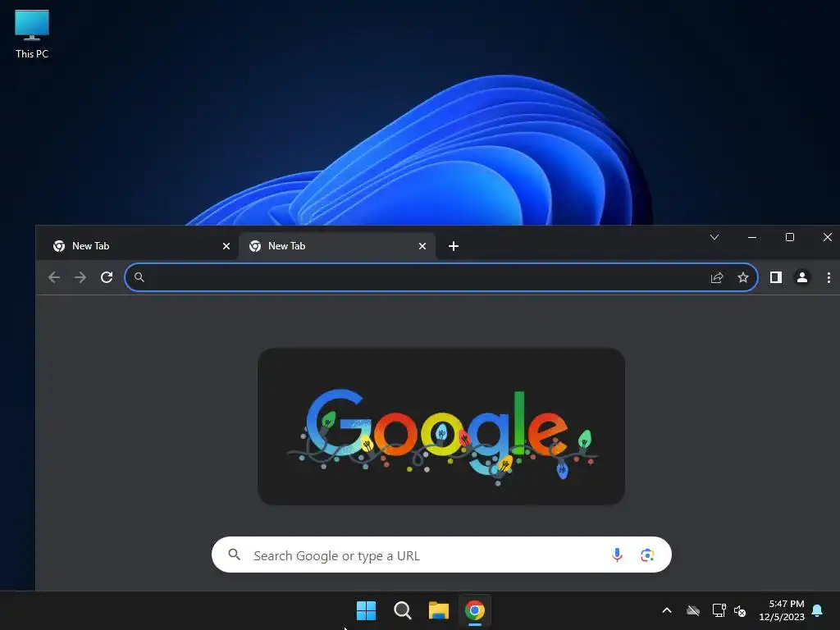
Task: Minimize the Chrome window
Action: click(x=752, y=237)
